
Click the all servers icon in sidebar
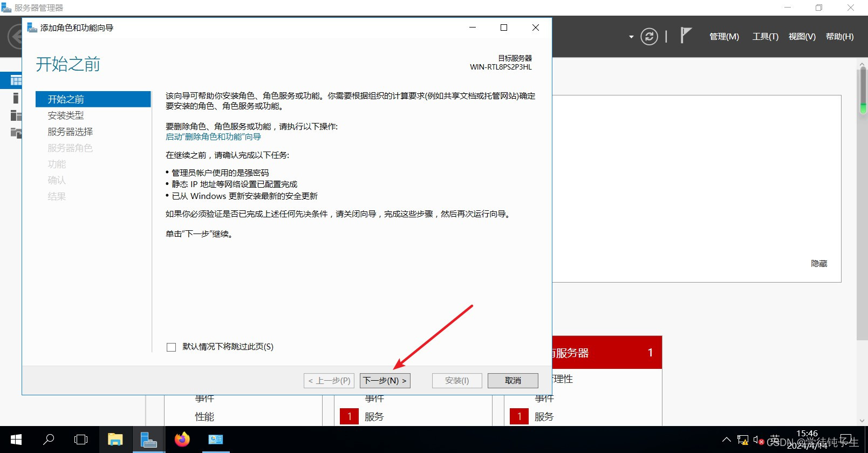(16, 115)
